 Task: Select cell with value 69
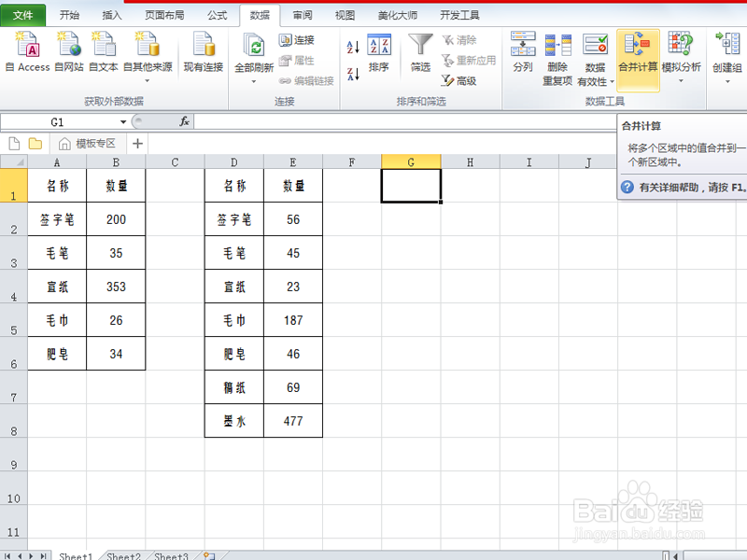click(x=293, y=387)
